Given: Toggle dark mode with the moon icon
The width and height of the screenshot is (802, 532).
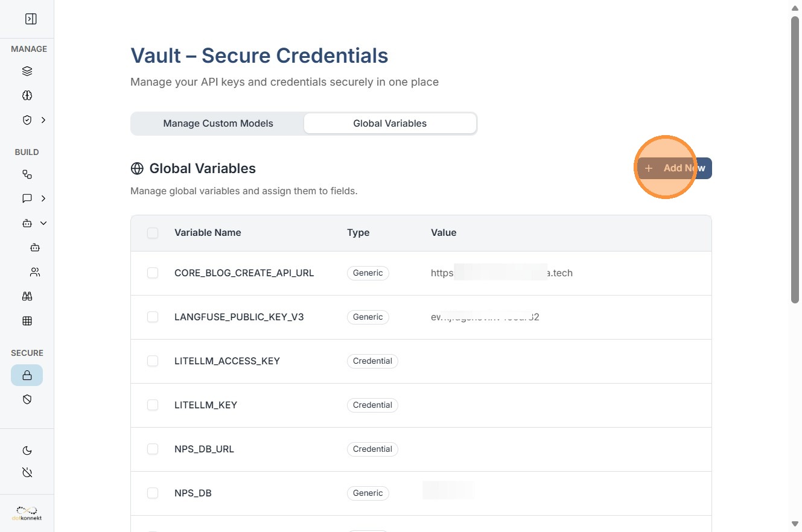Looking at the screenshot, I should [x=27, y=451].
